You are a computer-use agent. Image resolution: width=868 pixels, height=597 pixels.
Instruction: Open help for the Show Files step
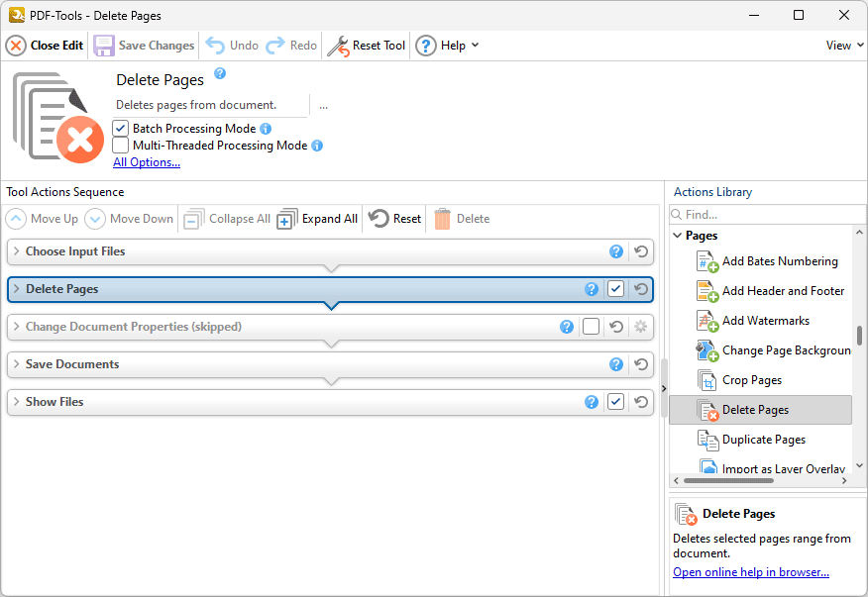pyautogui.click(x=592, y=402)
